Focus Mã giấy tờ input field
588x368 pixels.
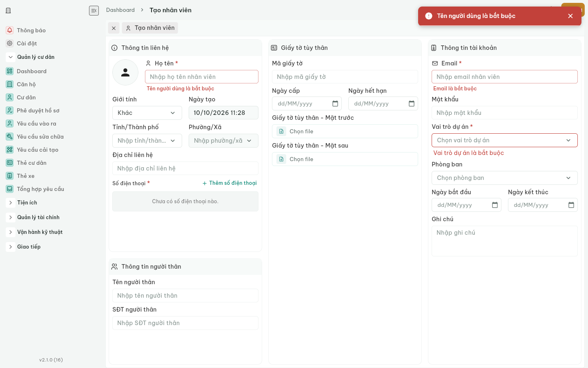tap(345, 77)
